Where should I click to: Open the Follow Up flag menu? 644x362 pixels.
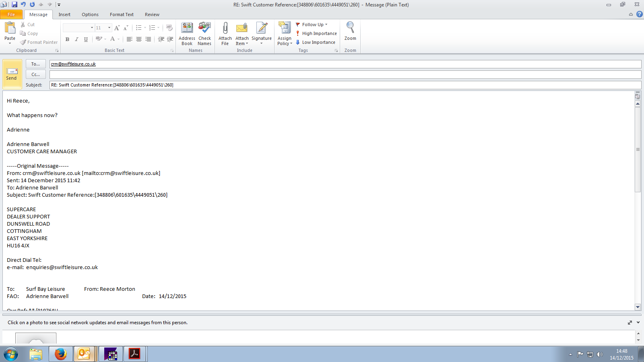(x=312, y=25)
